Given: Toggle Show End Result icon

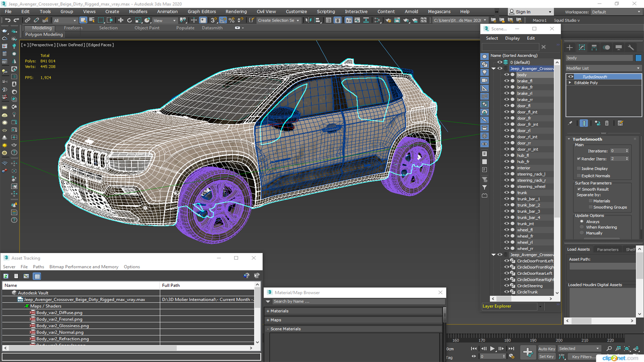Looking at the screenshot, I should (x=584, y=123).
